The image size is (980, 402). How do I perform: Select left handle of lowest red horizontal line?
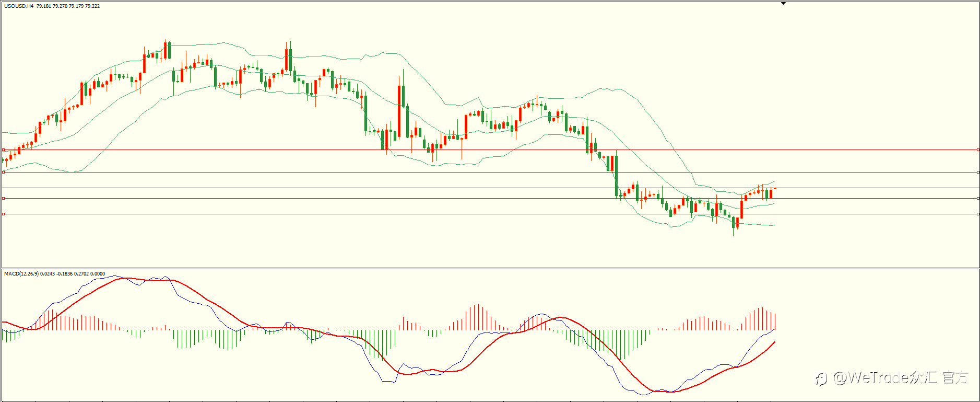[x=3, y=214]
